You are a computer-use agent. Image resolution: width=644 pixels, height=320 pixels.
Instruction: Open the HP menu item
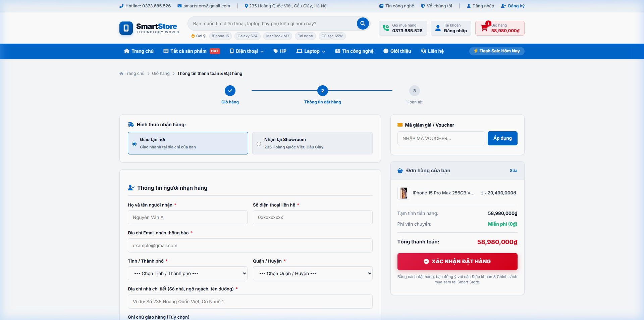tap(280, 51)
